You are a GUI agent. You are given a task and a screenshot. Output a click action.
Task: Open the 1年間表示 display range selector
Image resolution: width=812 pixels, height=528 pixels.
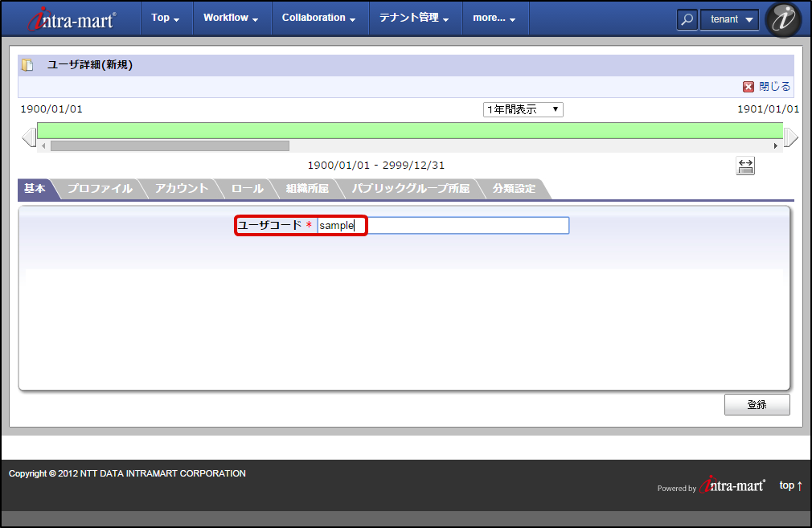click(523, 110)
